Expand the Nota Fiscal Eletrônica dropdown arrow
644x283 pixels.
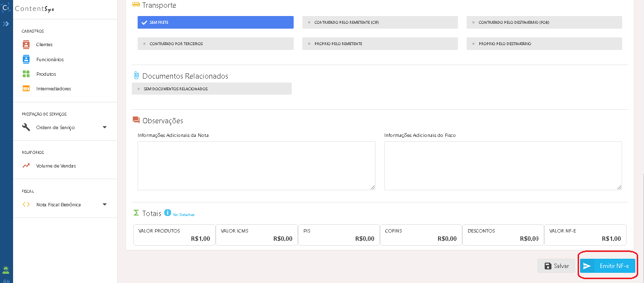tap(105, 205)
